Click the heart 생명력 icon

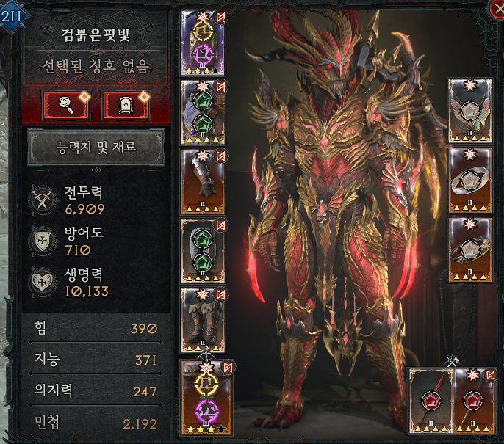pyautogui.click(x=43, y=282)
